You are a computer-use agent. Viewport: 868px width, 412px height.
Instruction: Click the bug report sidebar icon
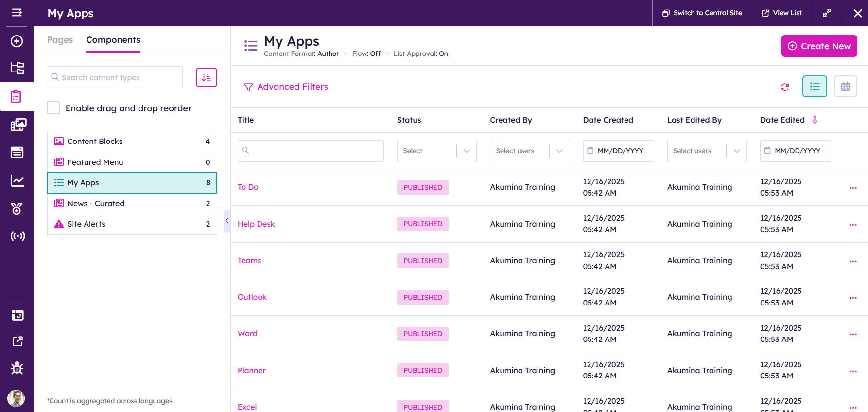[x=17, y=368]
